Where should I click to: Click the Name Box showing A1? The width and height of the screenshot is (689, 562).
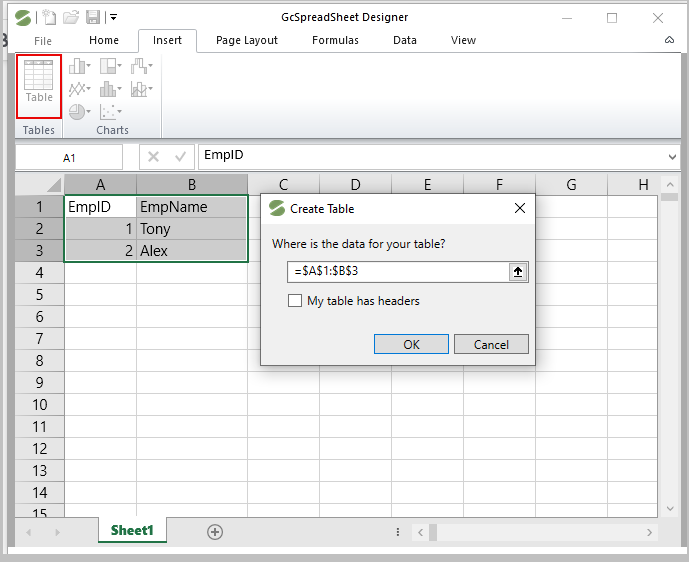(69, 157)
